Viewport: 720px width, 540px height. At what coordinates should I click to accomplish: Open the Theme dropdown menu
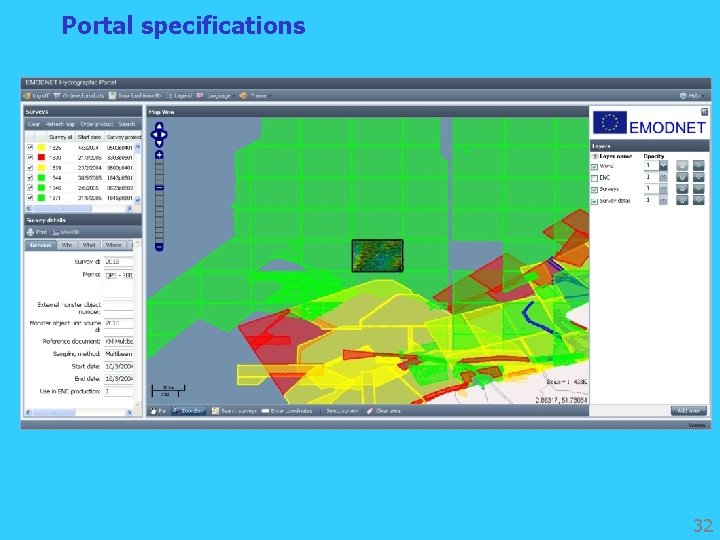coord(255,96)
